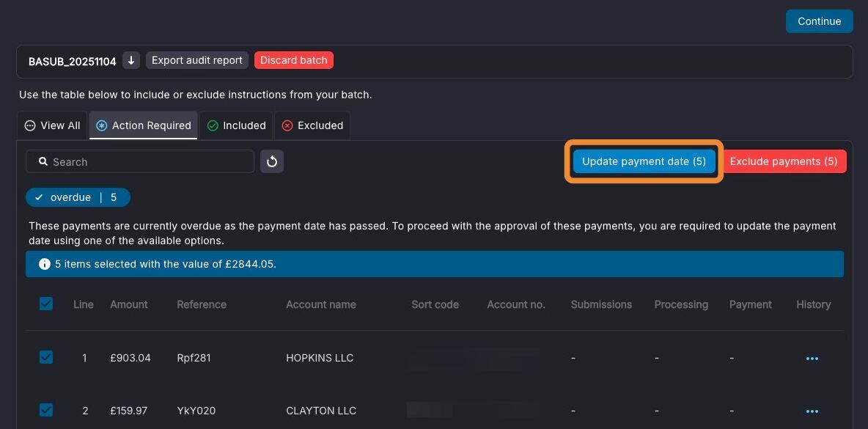Click the Amount column header
Image resolution: width=868 pixels, height=429 pixels.
[129, 304]
